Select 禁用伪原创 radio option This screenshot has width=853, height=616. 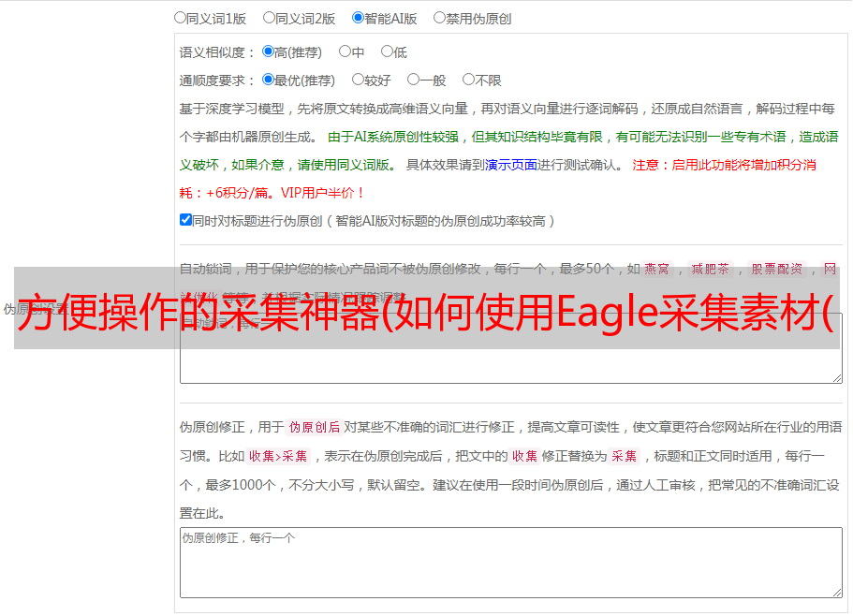coord(439,18)
